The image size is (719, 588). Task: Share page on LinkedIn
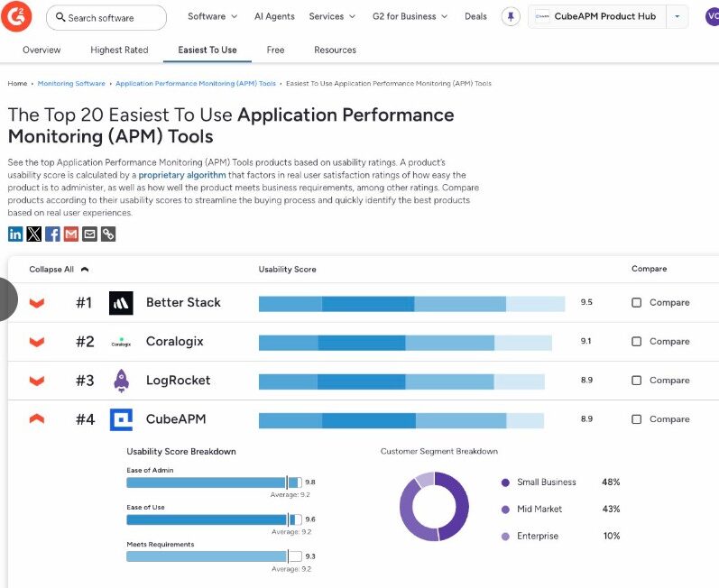pos(15,234)
